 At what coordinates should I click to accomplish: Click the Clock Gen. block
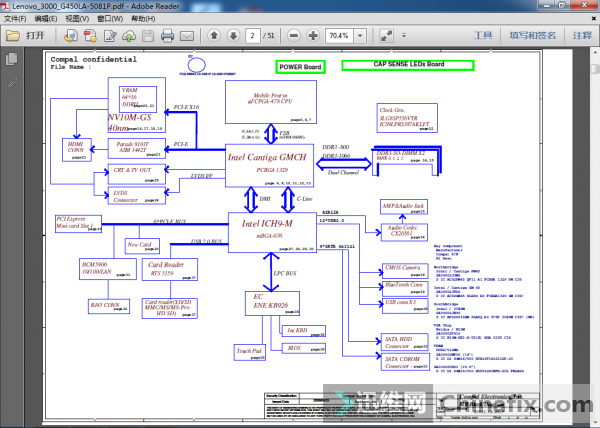coord(407,118)
